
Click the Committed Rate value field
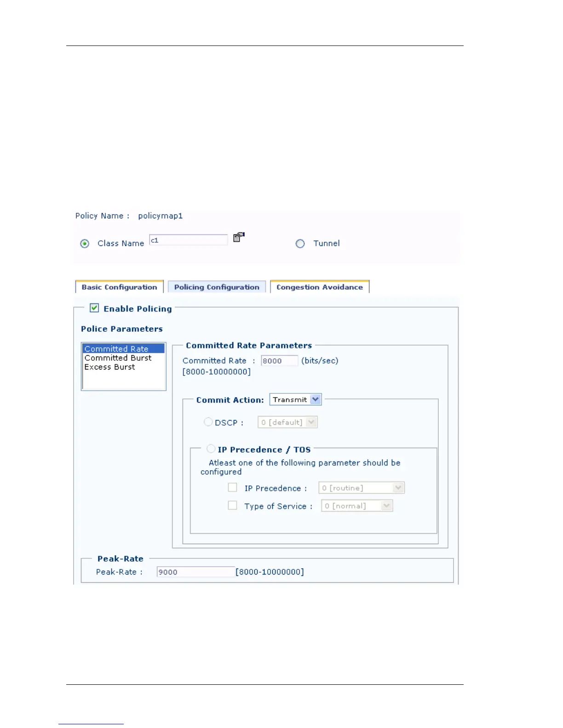[279, 361]
